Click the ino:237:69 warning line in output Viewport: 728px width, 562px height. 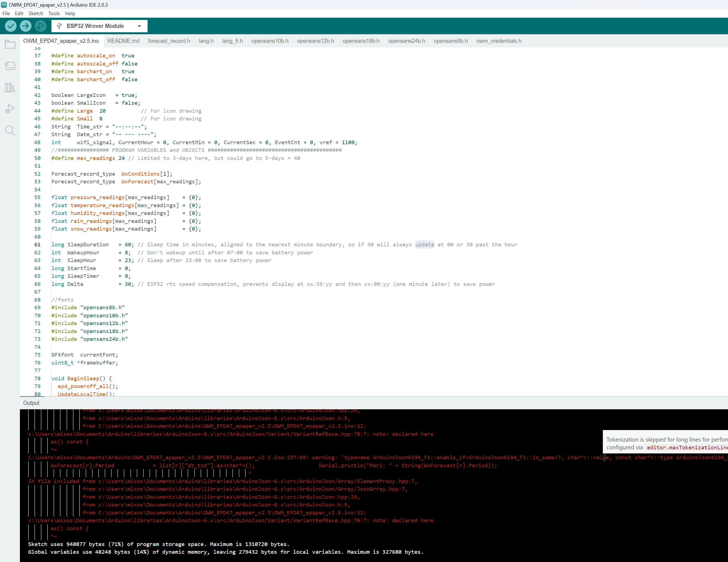point(378,457)
